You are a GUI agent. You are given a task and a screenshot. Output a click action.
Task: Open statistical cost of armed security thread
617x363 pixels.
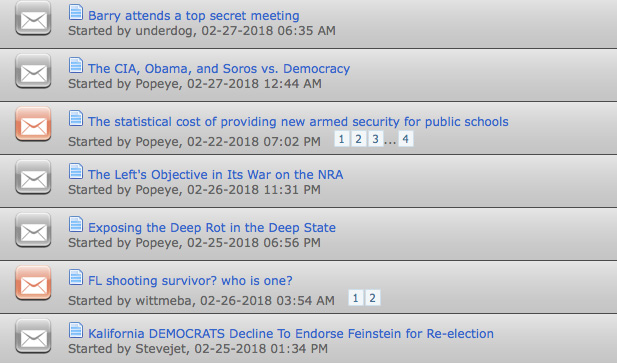point(298,122)
